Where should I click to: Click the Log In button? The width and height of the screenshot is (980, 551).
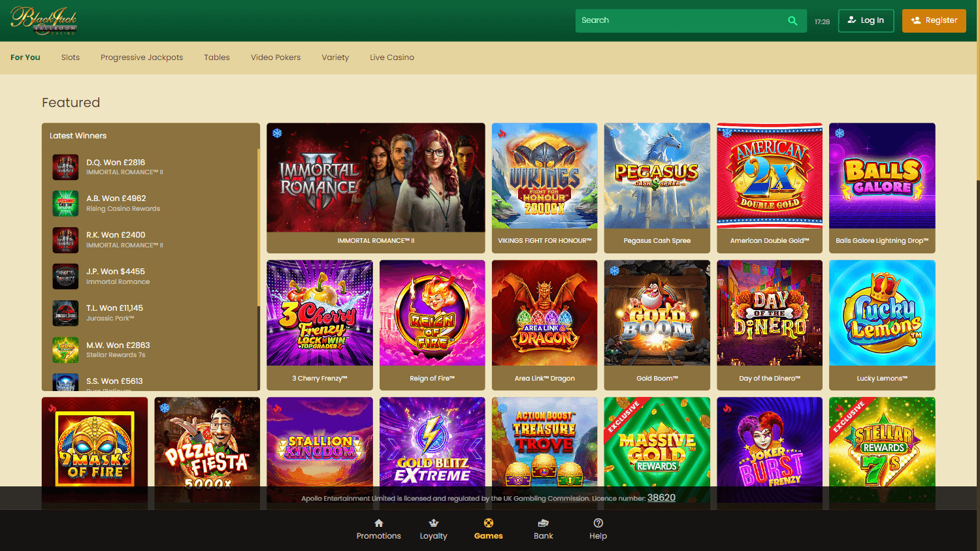(866, 21)
